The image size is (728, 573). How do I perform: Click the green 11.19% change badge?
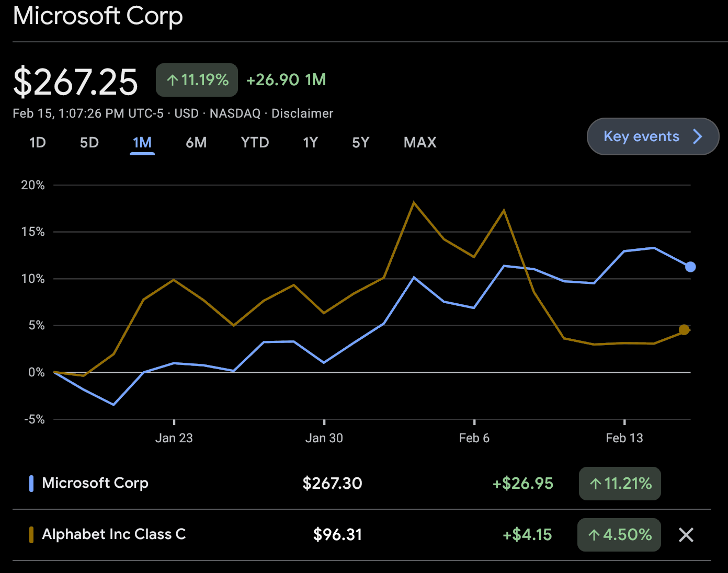(x=197, y=80)
